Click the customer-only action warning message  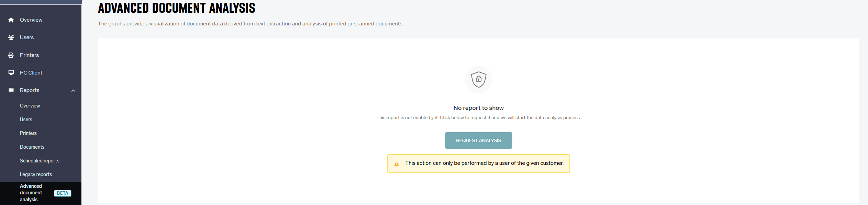click(x=478, y=163)
